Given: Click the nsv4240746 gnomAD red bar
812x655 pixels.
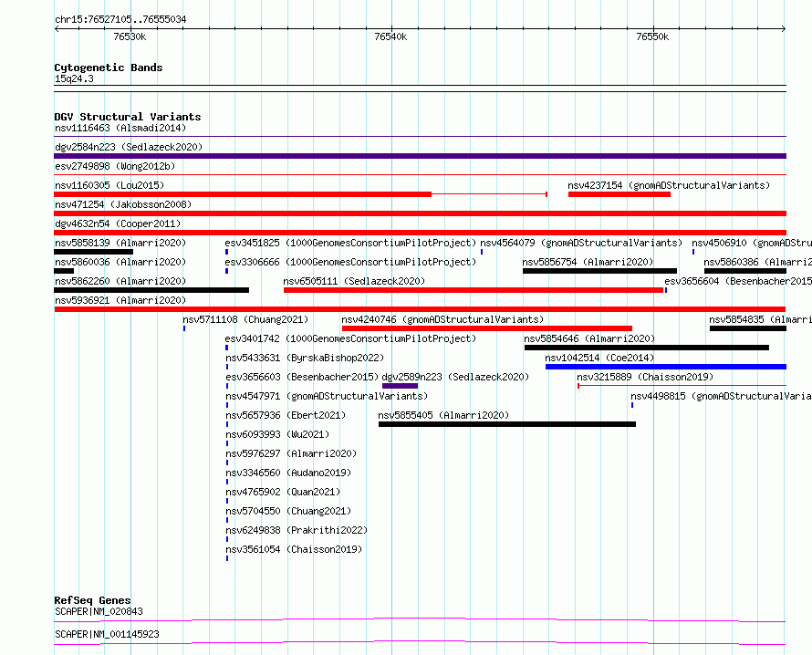Looking at the screenshot, I should 487,328.
